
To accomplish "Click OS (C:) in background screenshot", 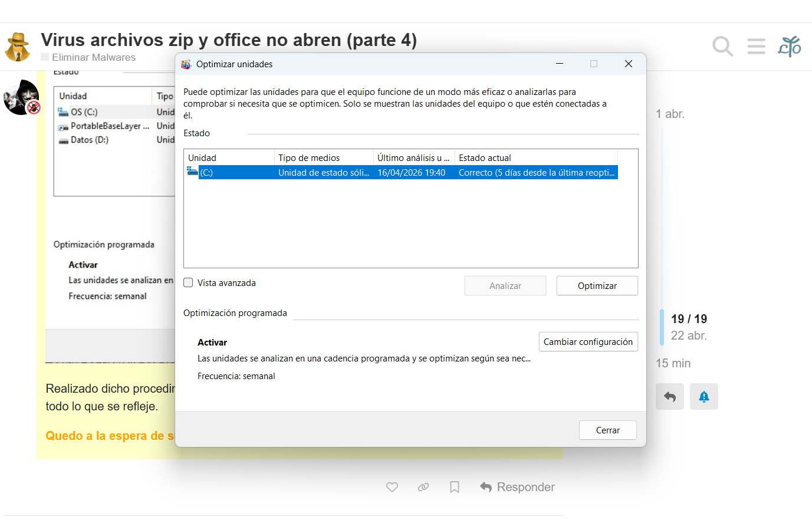I will tap(84, 112).
